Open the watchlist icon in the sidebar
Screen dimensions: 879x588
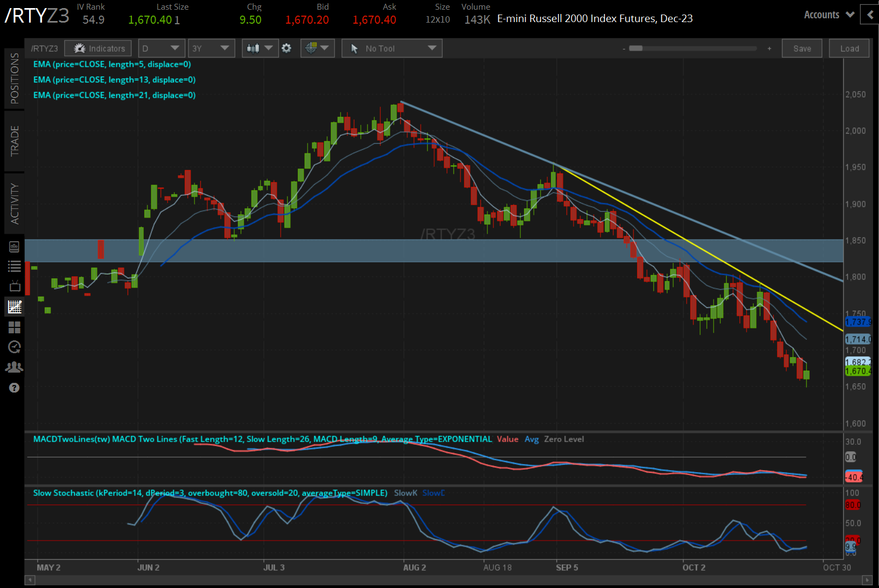tap(15, 265)
